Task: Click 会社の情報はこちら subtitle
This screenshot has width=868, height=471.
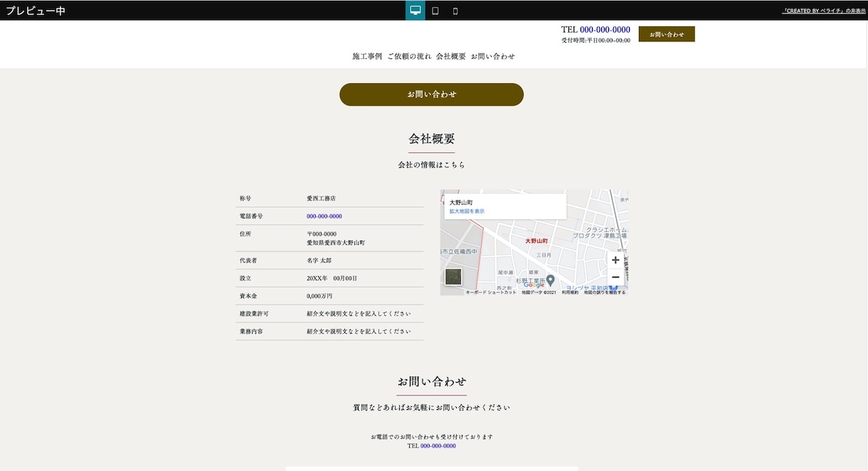Action: click(432, 165)
